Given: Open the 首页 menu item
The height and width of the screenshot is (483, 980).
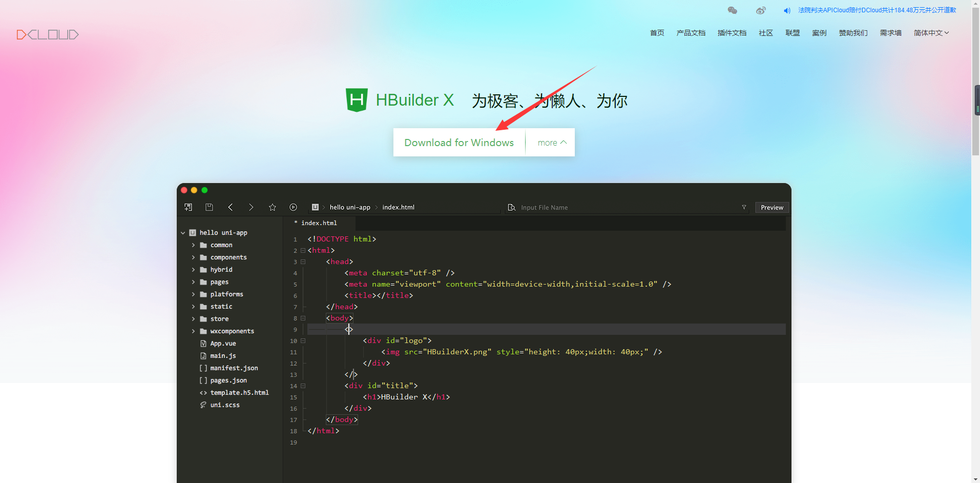Looking at the screenshot, I should (x=657, y=33).
